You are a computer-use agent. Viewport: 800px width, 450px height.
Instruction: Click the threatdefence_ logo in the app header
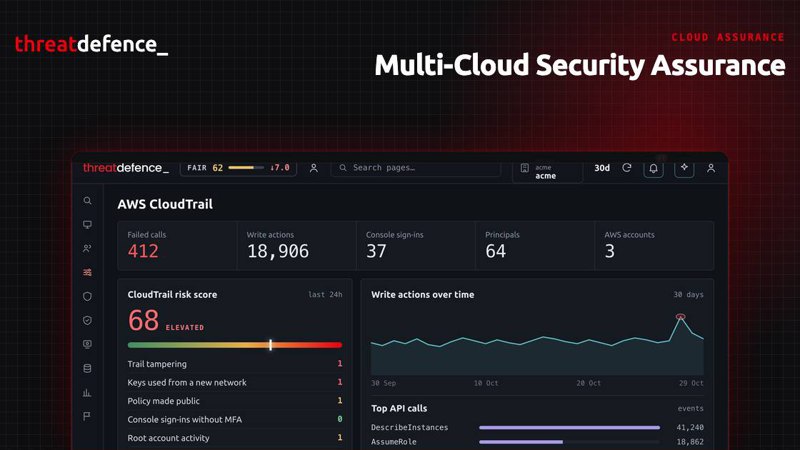click(x=126, y=168)
